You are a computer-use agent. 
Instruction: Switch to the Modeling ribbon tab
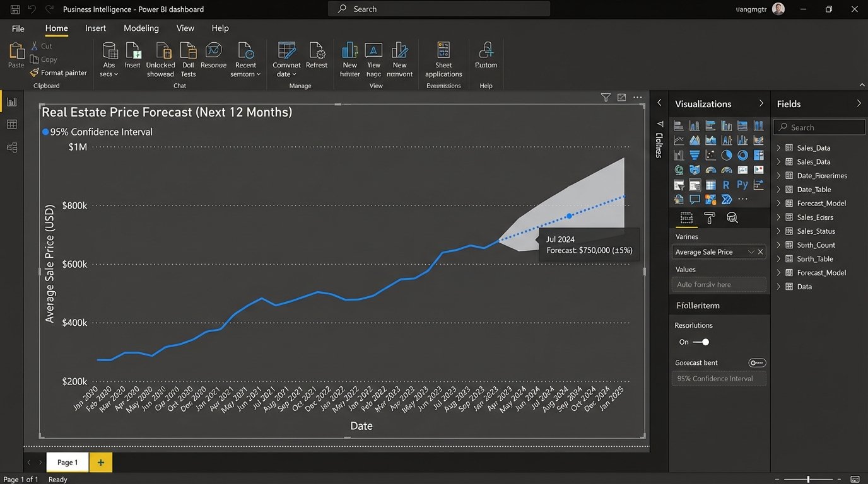pyautogui.click(x=141, y=28)
